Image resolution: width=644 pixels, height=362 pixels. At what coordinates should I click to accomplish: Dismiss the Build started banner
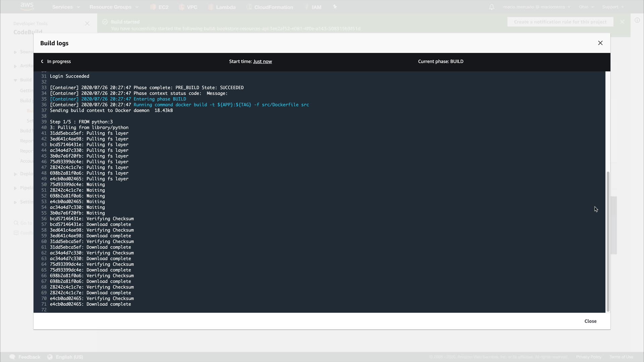(x=622, y=22)
